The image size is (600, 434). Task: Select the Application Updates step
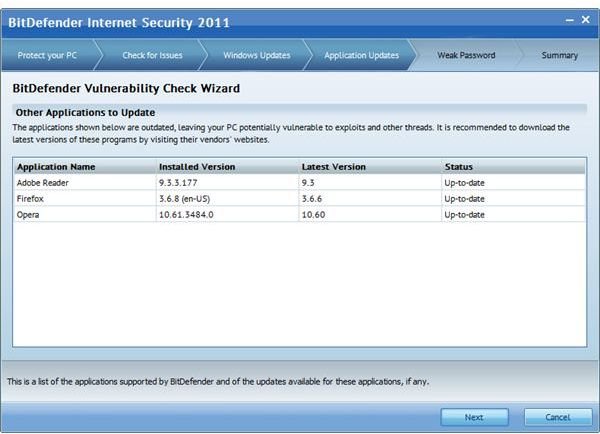point(362,55)
